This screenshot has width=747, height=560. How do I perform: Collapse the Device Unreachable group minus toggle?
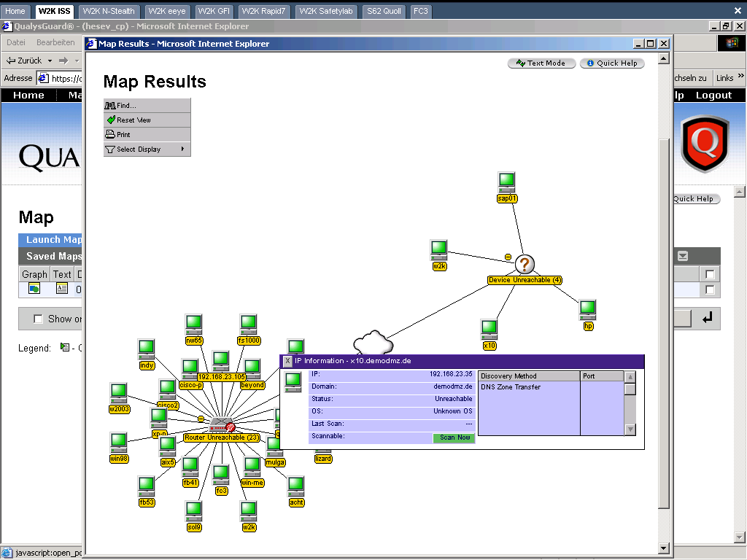click(508, 257)
